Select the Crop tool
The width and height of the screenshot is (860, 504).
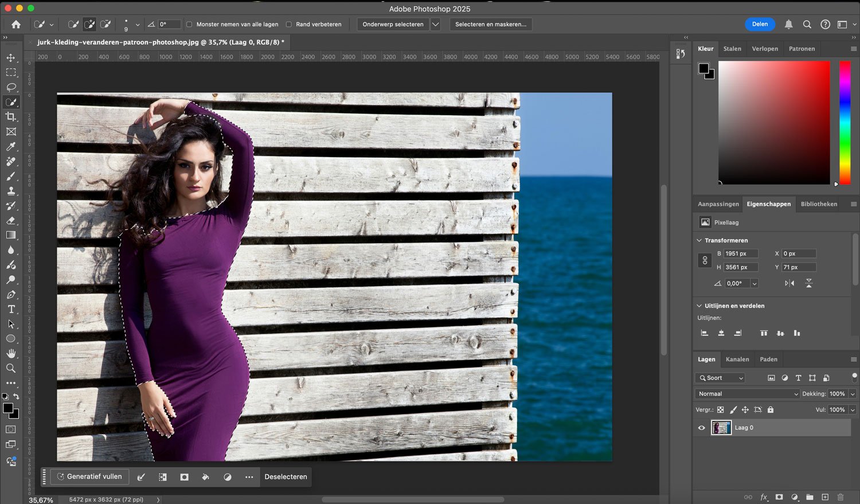point(11,117)
